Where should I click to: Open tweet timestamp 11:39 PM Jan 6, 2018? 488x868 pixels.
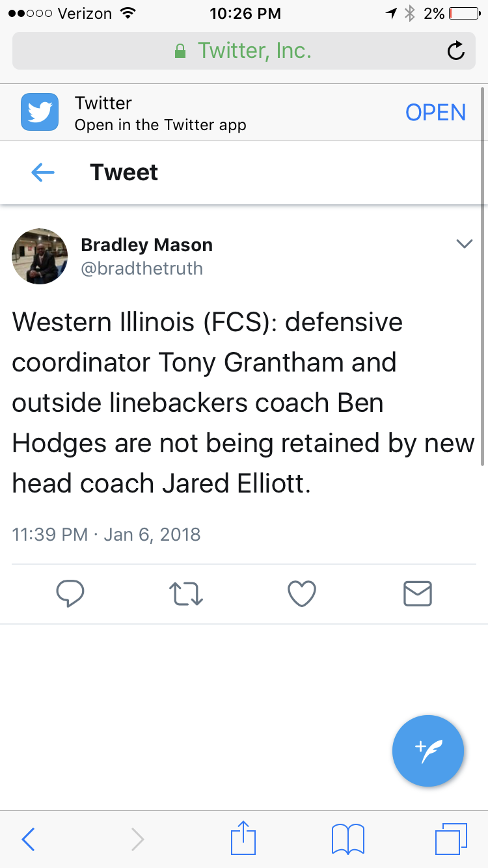click(x=106, y=534)
